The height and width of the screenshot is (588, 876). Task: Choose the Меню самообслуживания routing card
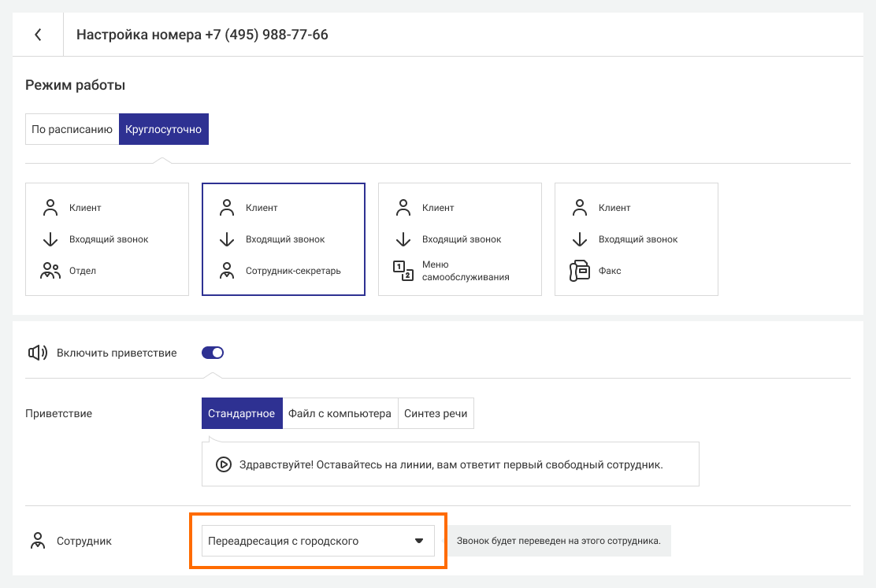(x=460, y=239)
